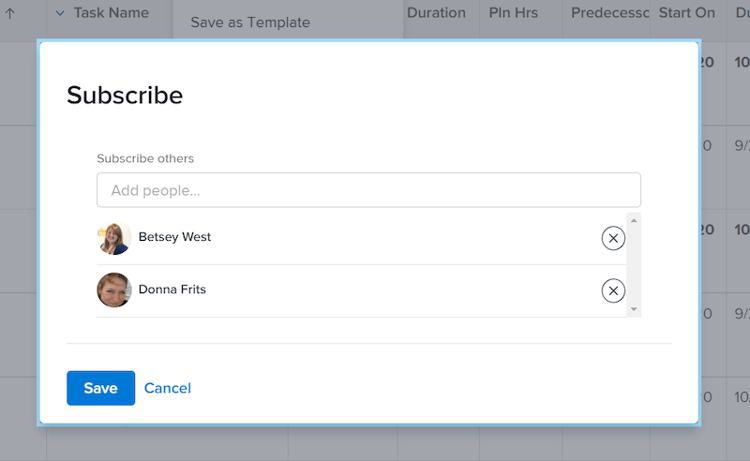Viewport: 750px width, 461px height.
Task: Remove Donna Frits from subscribers
Action: tap(613, 290)
